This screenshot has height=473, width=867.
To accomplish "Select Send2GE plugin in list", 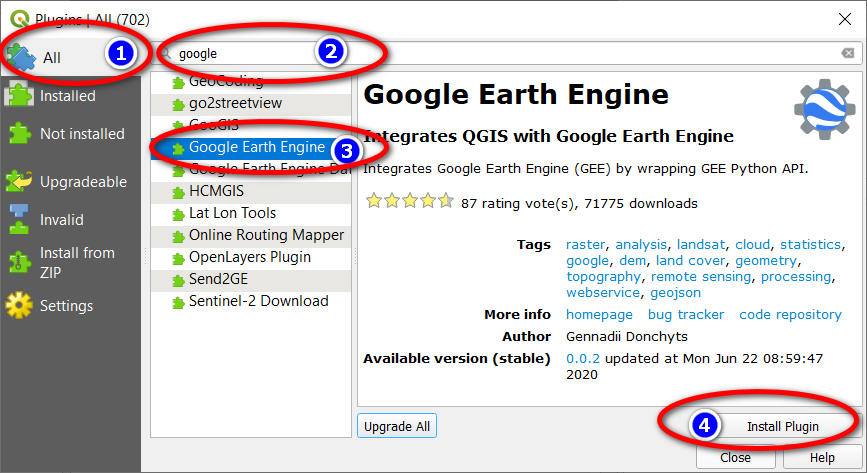I will click(251, 279).
